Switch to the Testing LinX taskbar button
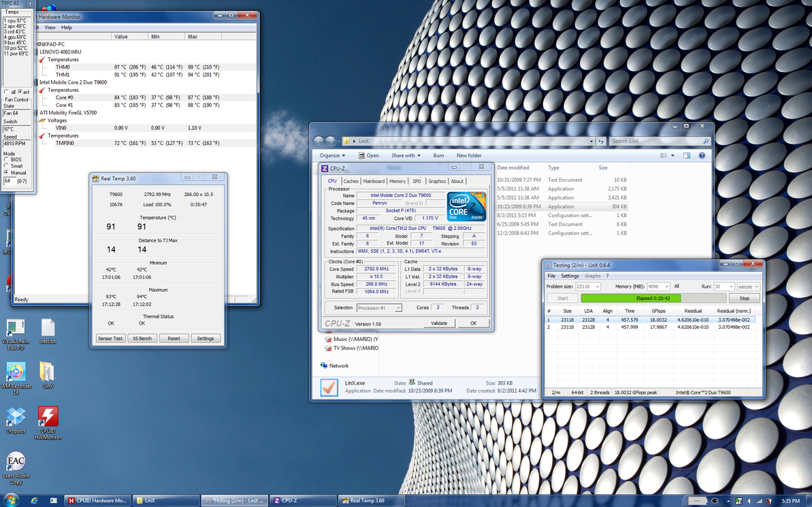812x507 pixels. click(x=235, y=501)
